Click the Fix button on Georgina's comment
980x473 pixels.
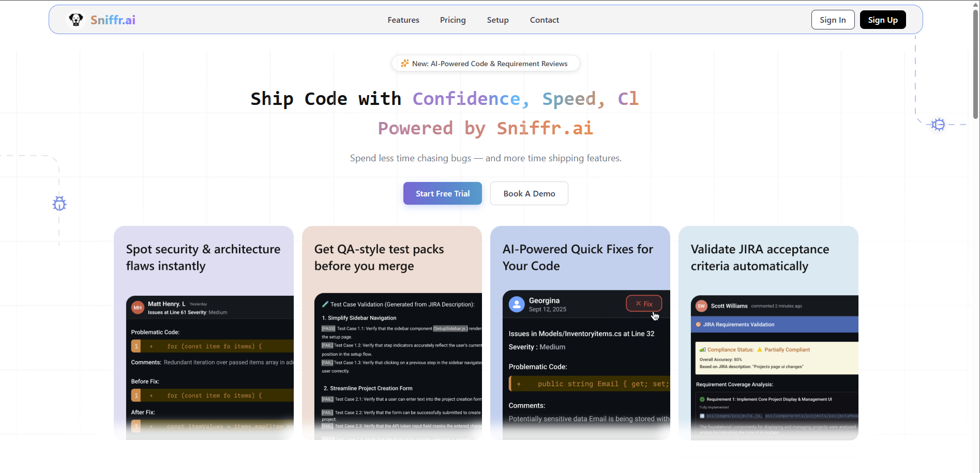click(643, 303)
